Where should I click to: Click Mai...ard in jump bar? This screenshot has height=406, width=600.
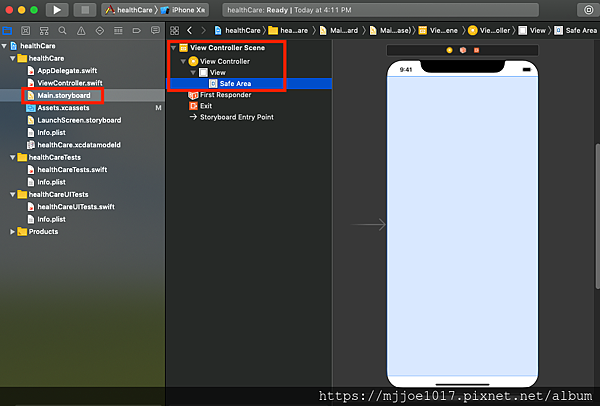tap(339, 31)
